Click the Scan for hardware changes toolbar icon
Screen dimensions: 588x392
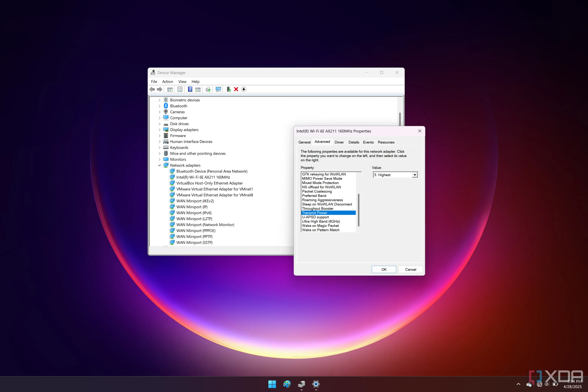pos(218,89)
